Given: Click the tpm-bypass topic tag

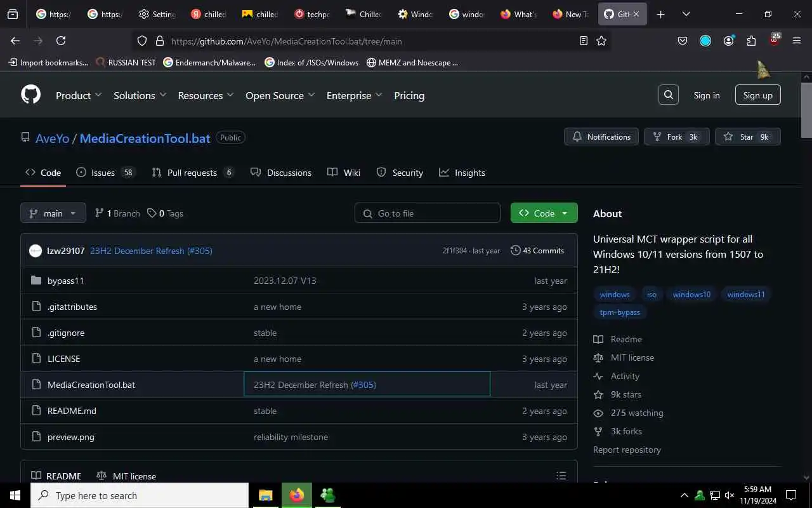Looking at the screenshot, I should click(x=620, y=312).
